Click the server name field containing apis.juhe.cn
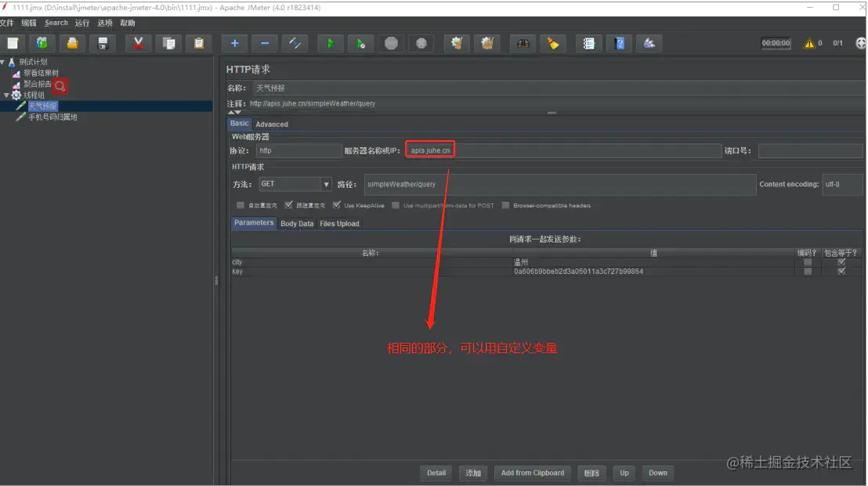 point(563,150)
